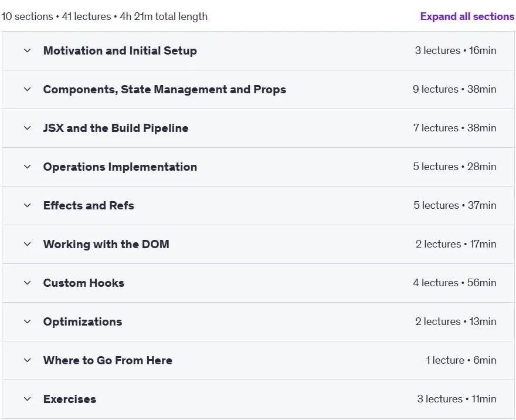Expand all sections link
The height and width of the screenshot is (420, 516).
pos(467,16)
